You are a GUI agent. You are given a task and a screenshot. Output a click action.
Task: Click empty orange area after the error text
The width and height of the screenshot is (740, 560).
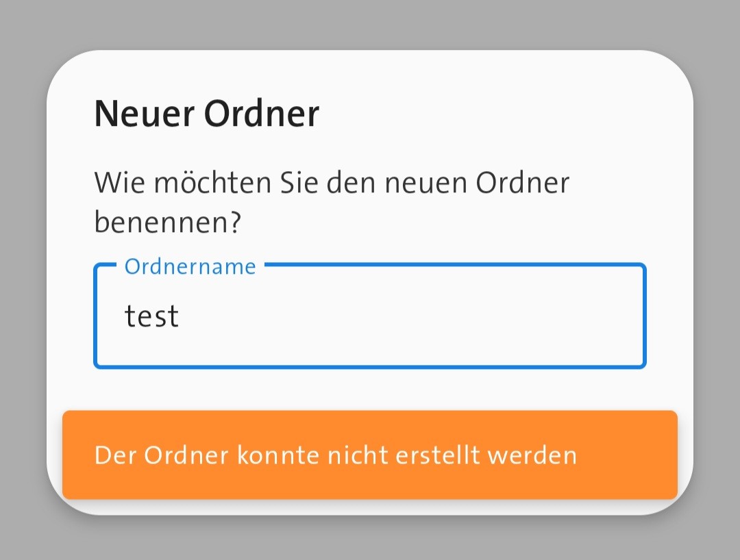[627, 455]
